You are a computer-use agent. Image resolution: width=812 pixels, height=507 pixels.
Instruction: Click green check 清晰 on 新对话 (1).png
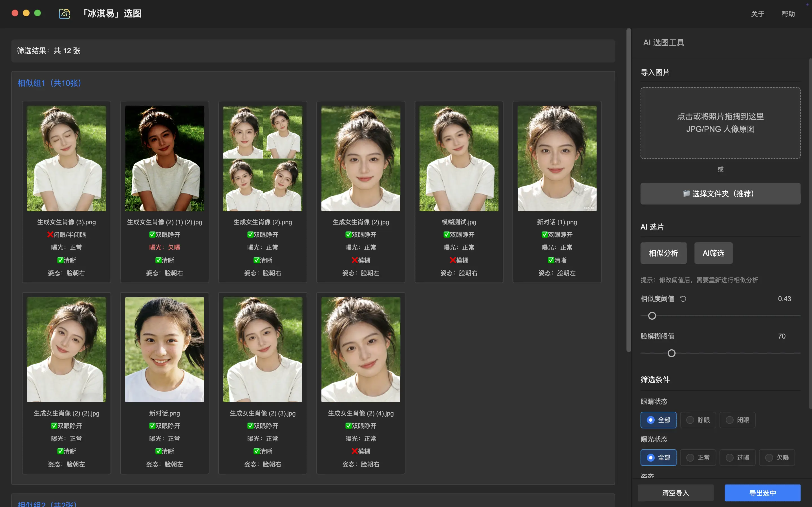[x=551, y=260]
